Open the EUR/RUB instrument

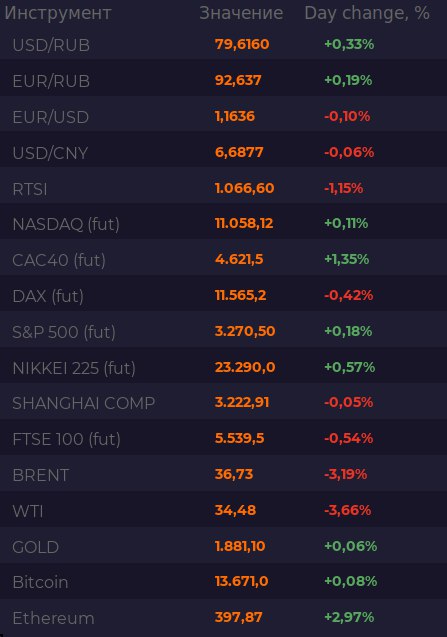click(224, 80)
